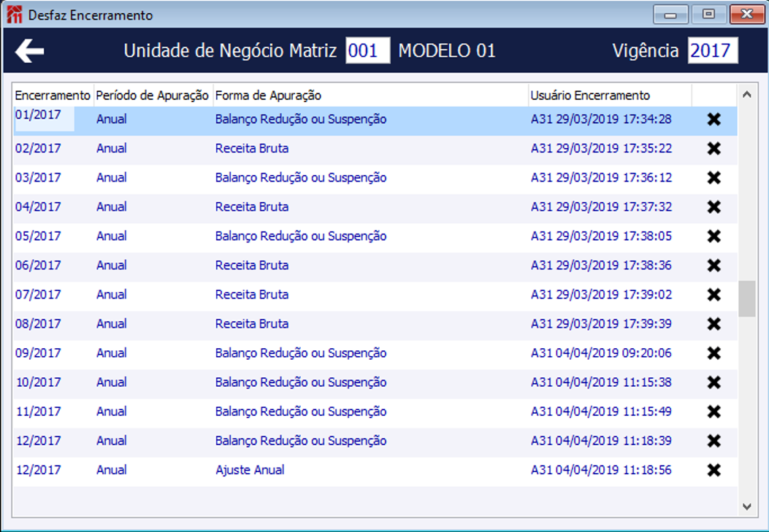Click X icon on 10/2017 row

pyautogui.click(x=713, y=382)
